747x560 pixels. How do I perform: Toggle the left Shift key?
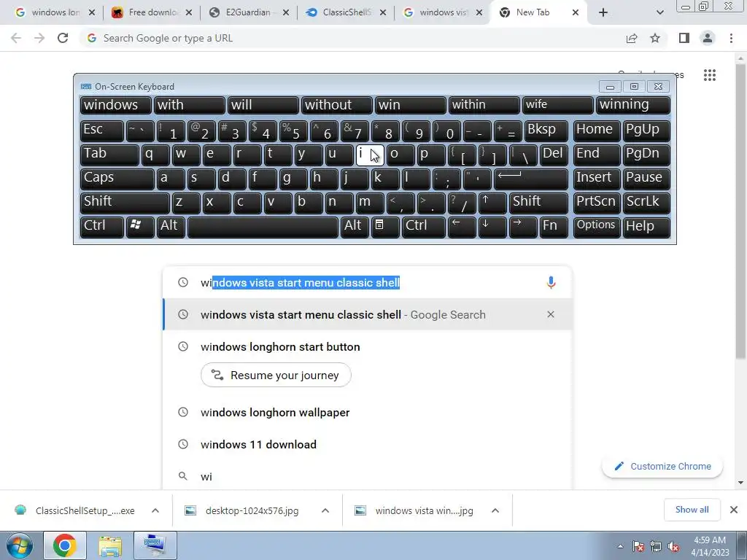125,202
